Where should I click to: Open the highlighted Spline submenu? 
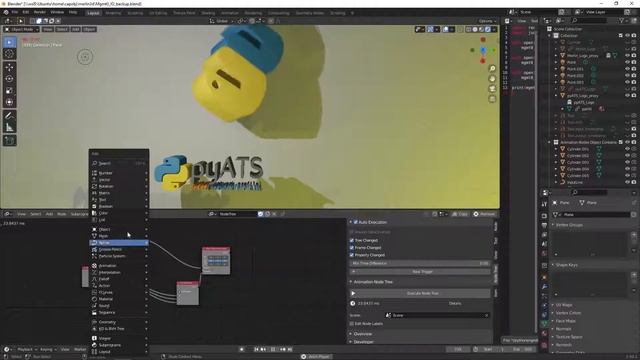119,243
